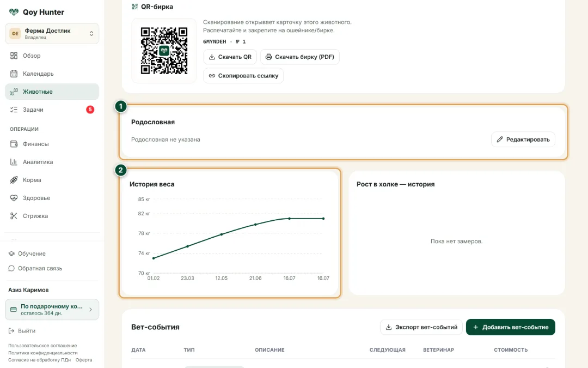Open Финансы section
The image size is (588, 368).
[52, 144]
